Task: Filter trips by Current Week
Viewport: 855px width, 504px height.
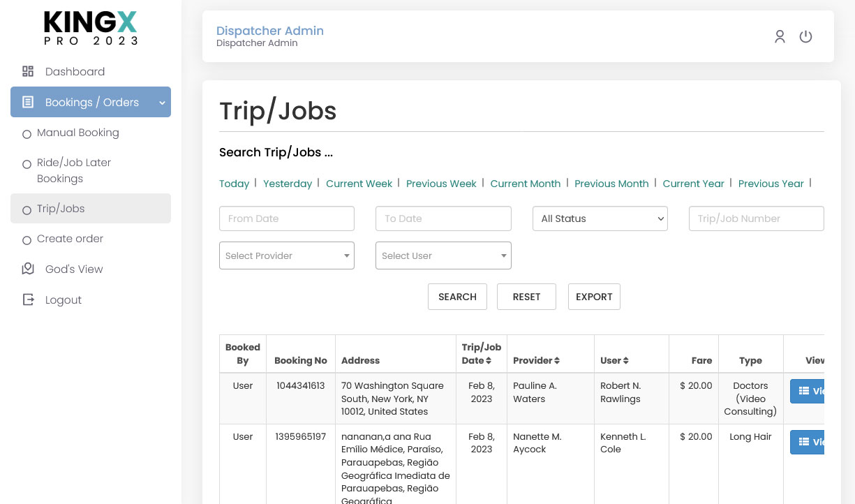Action: pyautogui.click(x=359, y=184)
